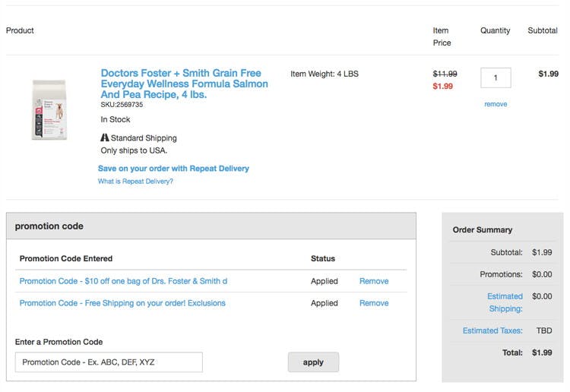Open Save on your order with Repeat Delivery
The image size is (570, 392).
[x=173, y=168]
